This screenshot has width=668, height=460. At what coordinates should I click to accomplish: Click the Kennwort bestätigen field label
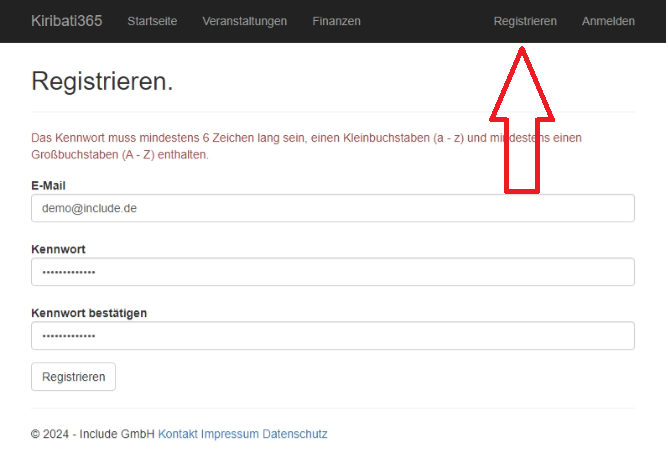pyautogui.click(x=89, y=313)
